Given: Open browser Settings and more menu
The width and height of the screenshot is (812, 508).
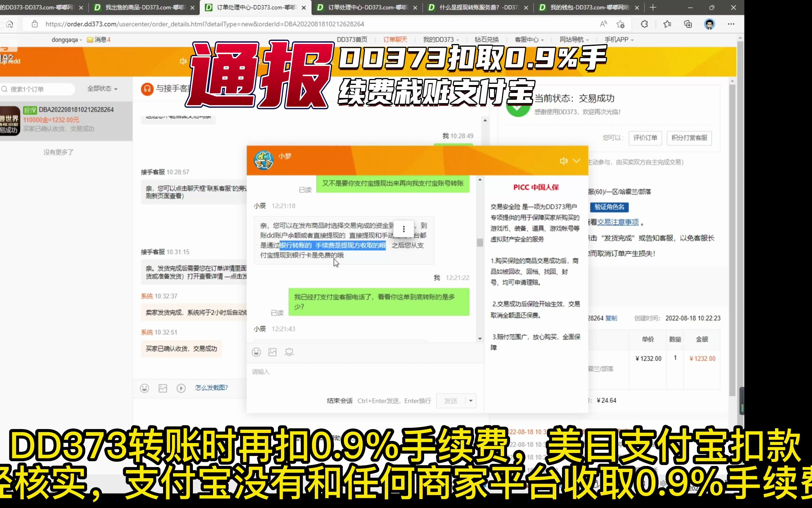Looking at the screenshot, I should point(731,24).
